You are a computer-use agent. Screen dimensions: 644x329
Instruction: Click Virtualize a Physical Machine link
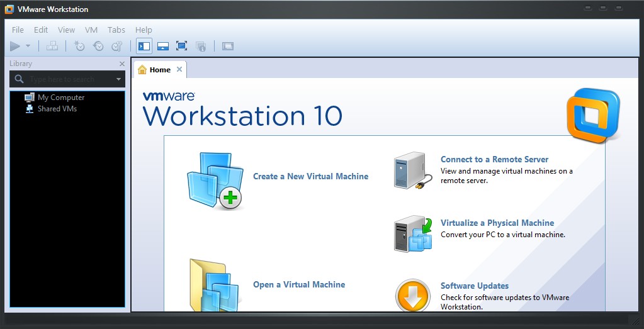point(497,223)
